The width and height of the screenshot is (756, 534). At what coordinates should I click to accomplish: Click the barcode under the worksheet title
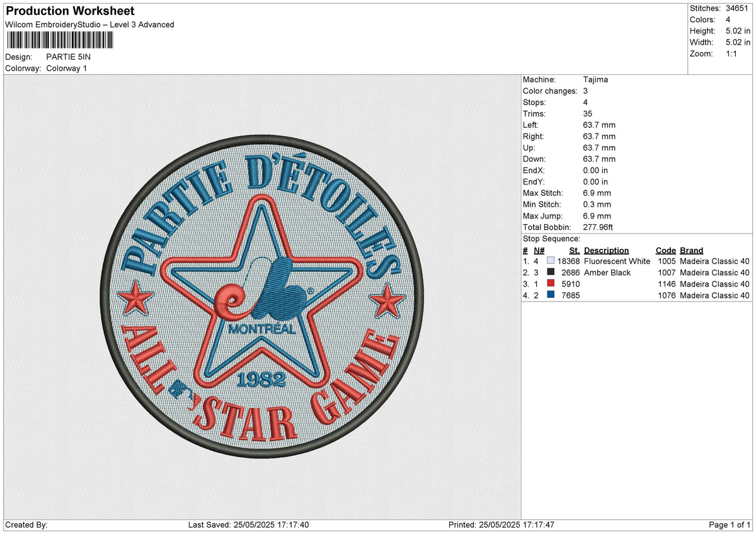click(x=60, y=40)
